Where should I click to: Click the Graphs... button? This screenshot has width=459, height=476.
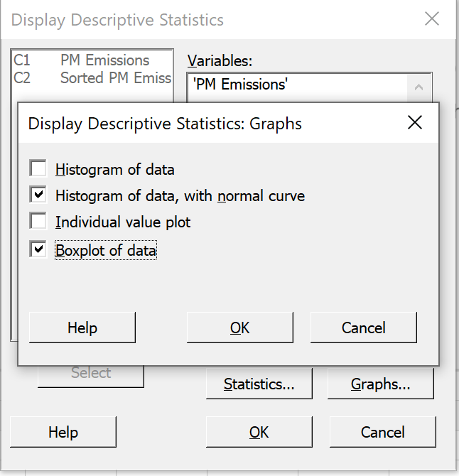pyautogui.click(x=380, y=384)
